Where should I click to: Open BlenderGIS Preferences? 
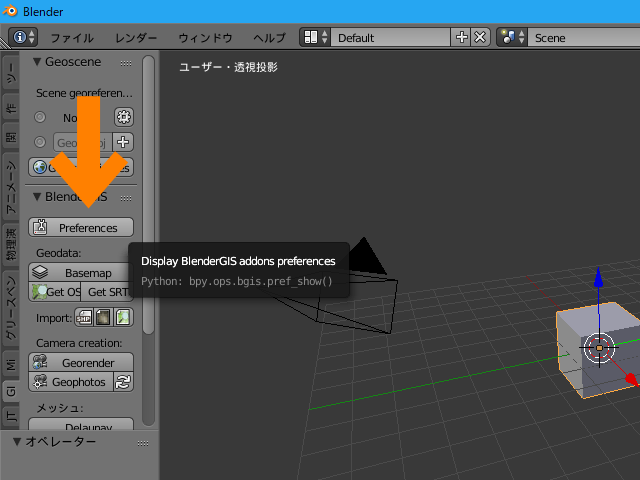click(x=81, y=227)
